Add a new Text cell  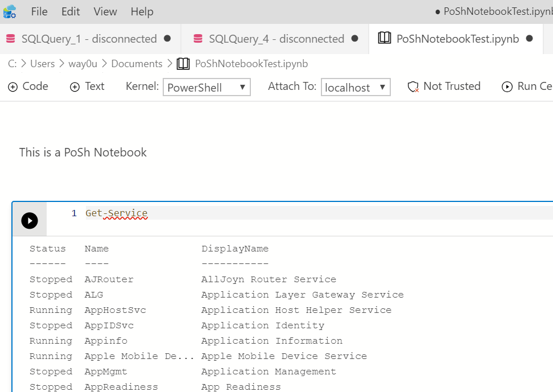[87, 86]
